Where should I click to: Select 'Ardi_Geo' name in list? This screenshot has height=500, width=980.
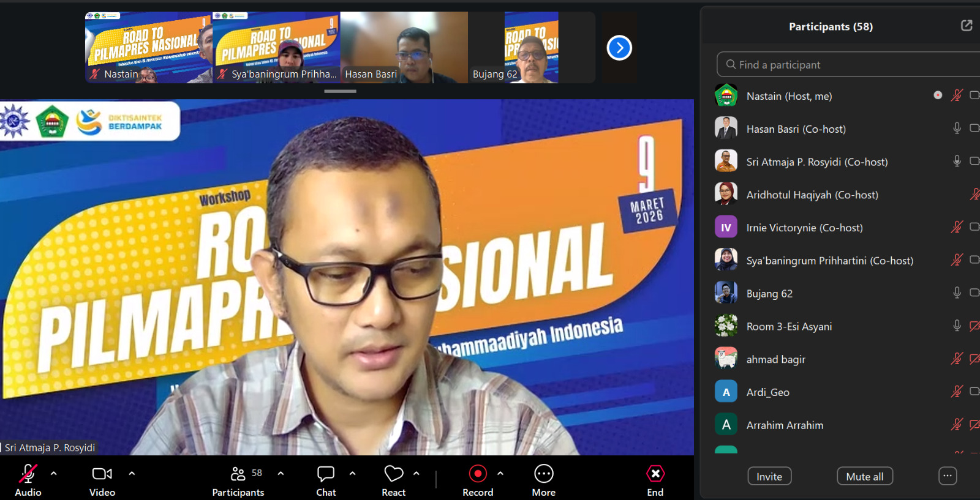pyautogui.click(x=768, y=393)
